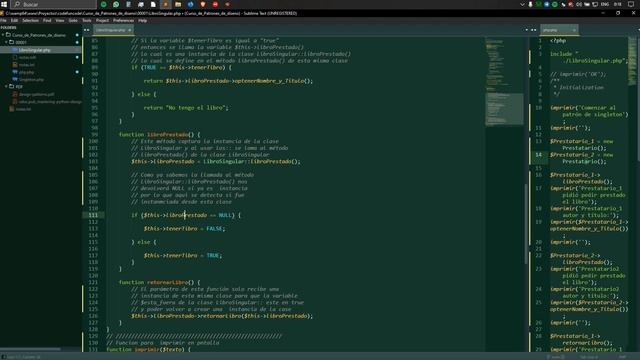This screenshot has height=360, width=640.
Task: Open the Windows Start menu
Action: (x=4, y=4)
